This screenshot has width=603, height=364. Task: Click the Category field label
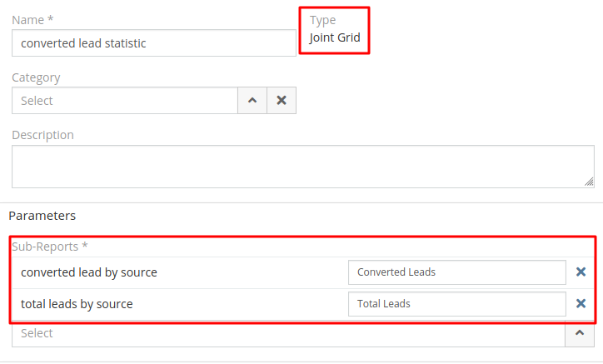[36, 77]
